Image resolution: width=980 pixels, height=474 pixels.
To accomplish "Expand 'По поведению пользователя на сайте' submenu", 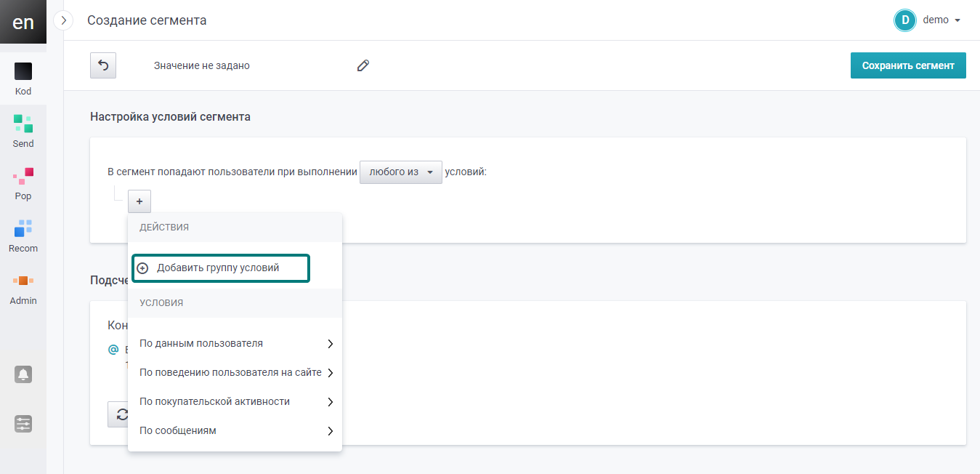I will point(235,372).
